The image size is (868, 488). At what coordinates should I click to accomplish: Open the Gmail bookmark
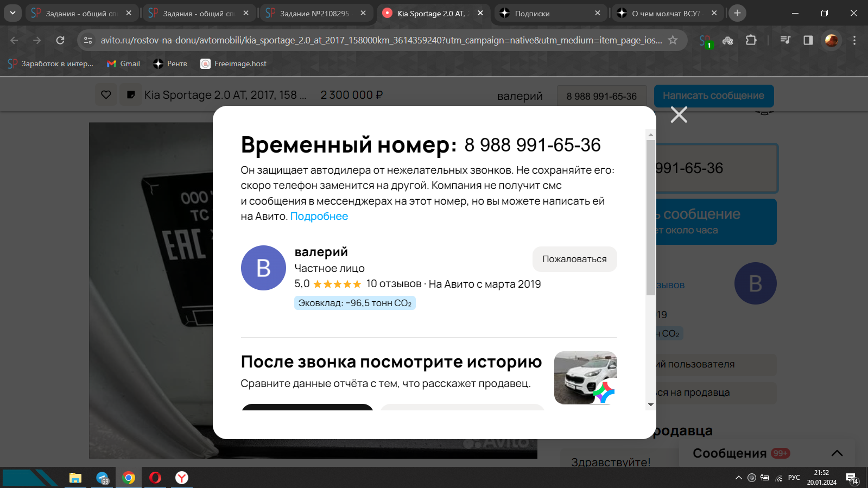(x=124, y=64)
